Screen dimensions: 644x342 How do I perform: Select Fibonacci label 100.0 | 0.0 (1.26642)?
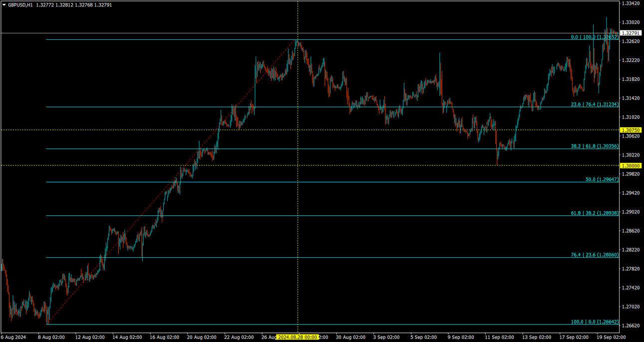click(x=595, y=322)
